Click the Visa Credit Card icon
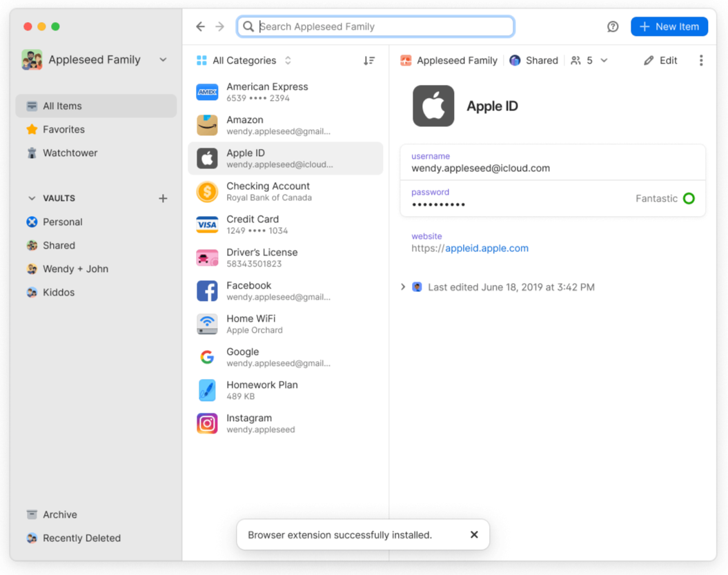 [207, 225]
